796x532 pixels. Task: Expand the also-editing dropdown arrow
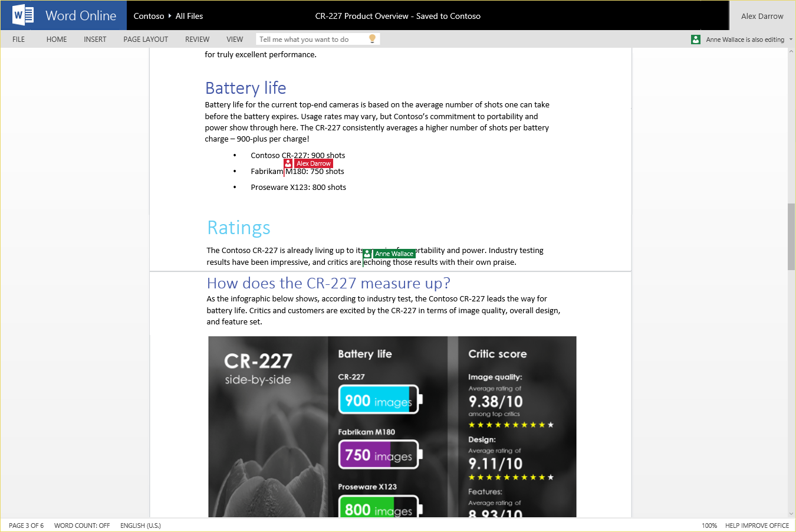click(791, 40)
